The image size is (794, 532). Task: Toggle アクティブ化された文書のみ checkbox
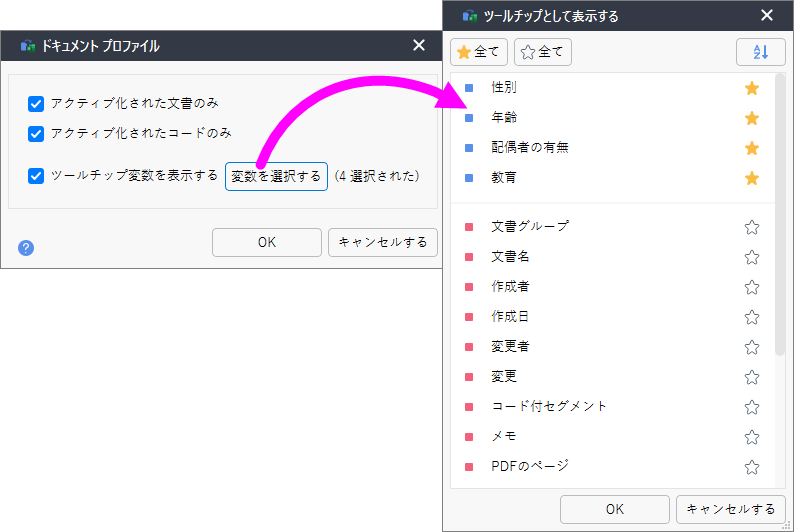(35, 104)
